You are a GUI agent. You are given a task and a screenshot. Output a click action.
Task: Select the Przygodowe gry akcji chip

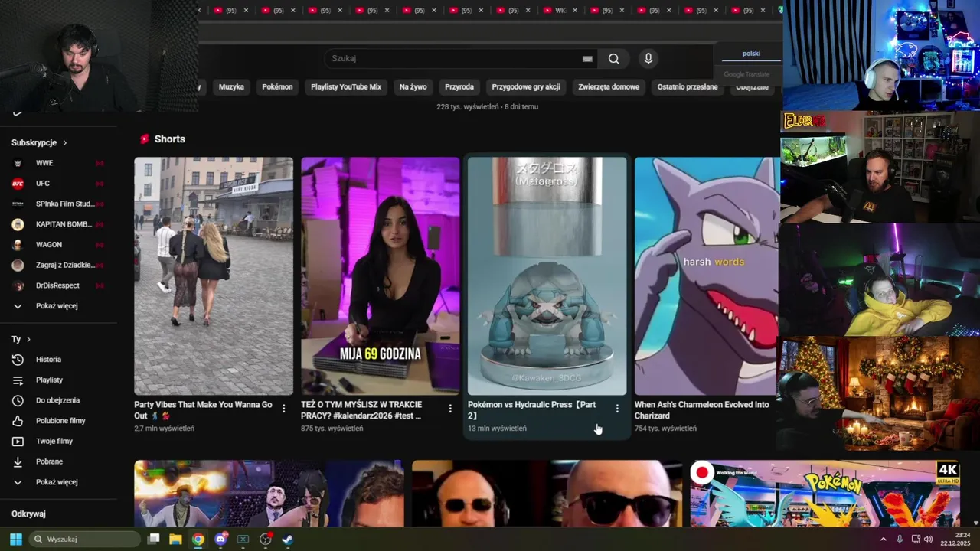tap(526, 87)
